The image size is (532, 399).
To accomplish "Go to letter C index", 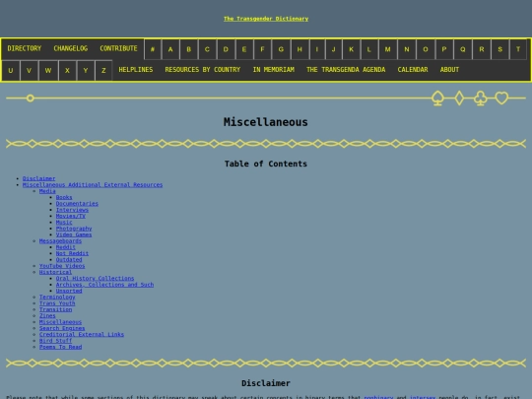I will click(x=207, y=49).
